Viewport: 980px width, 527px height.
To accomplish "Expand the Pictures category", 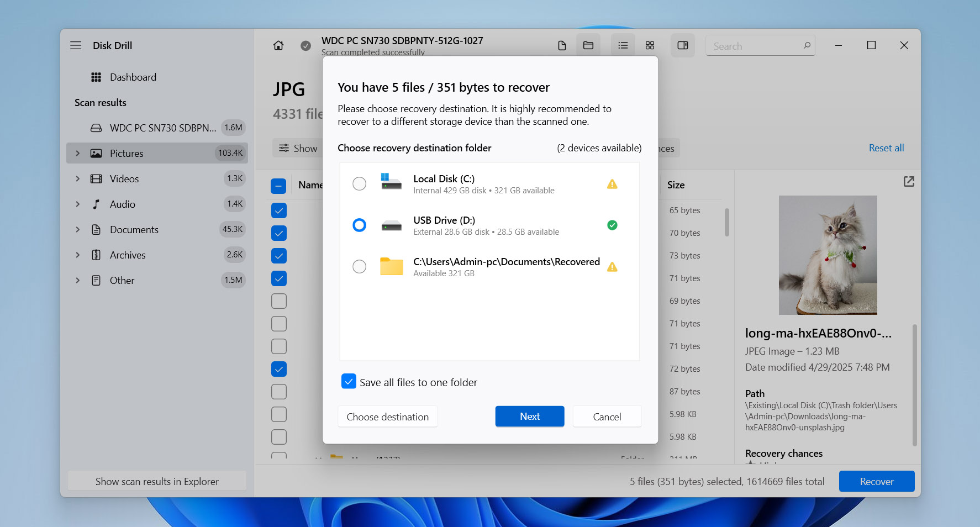I will (77, 153).
